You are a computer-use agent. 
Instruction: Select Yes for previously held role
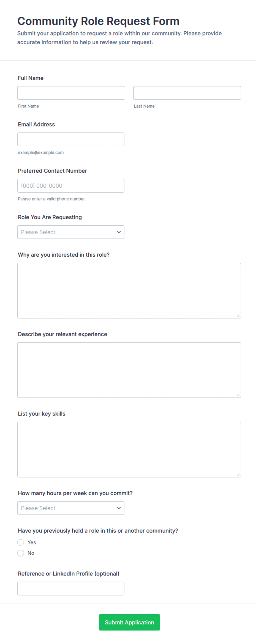[x=21, y=542]
